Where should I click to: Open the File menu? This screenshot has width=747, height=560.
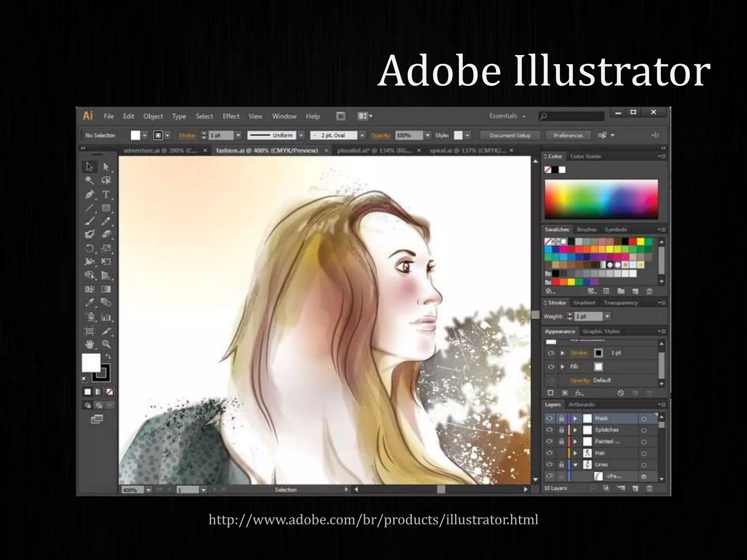pyautogui.click(x=109, y=116)
